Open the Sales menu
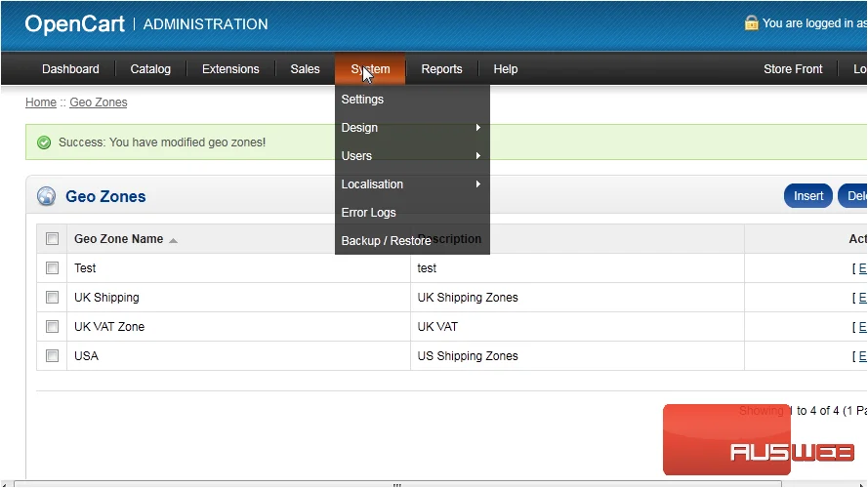The width and height of the screenshot is (868, 488). 305,69
